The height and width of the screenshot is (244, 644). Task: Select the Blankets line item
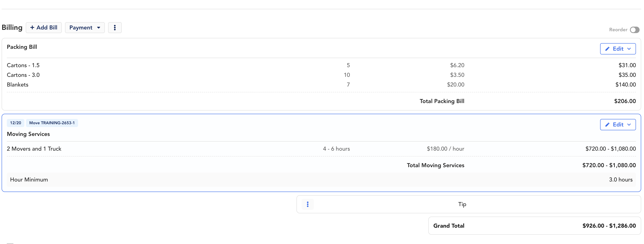[18, 85]
